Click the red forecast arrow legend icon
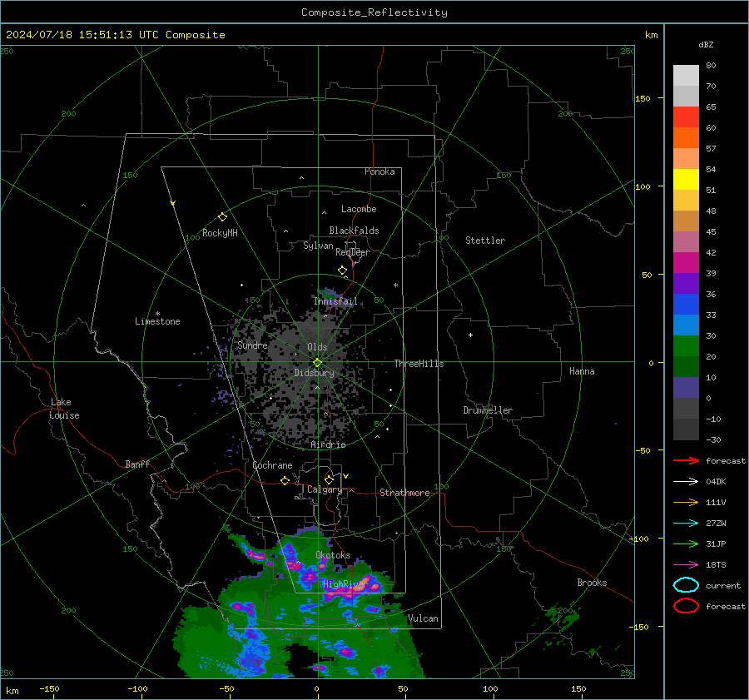749x700 pixels. click(686, 460)
